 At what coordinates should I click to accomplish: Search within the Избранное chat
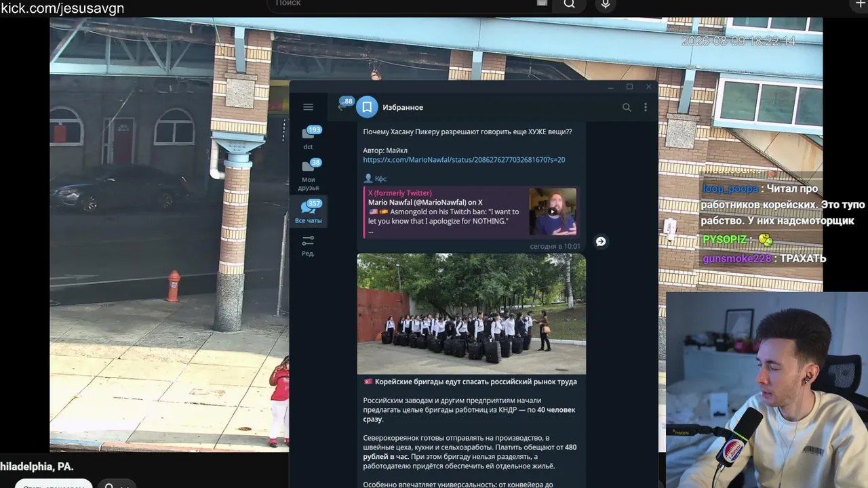coord(627,107)
